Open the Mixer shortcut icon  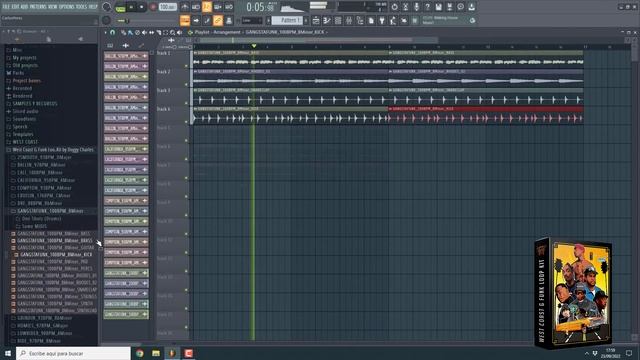[x=349, y=20]
